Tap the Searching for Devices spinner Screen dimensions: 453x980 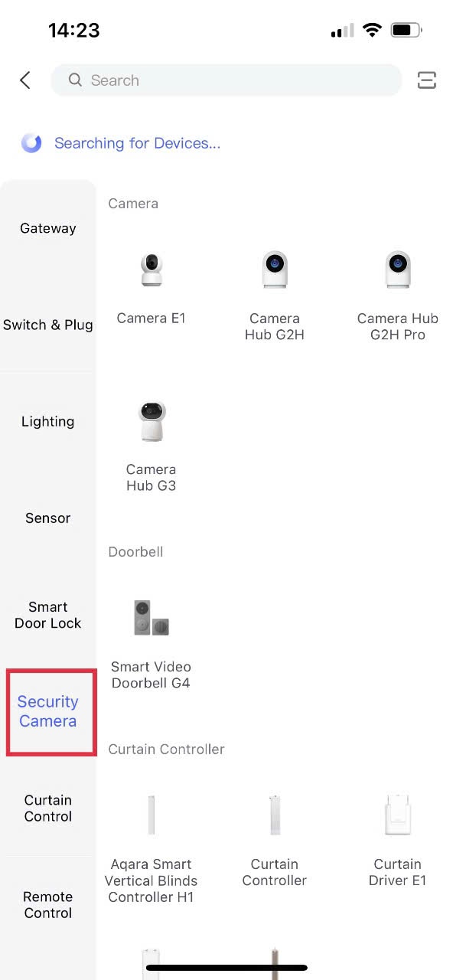31,143
